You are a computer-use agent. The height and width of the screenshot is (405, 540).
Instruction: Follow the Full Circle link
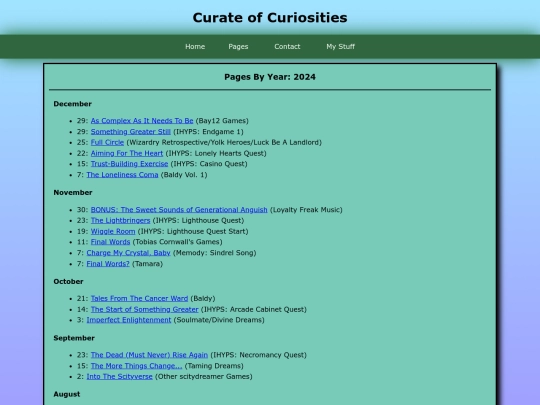tap(107, 142)
